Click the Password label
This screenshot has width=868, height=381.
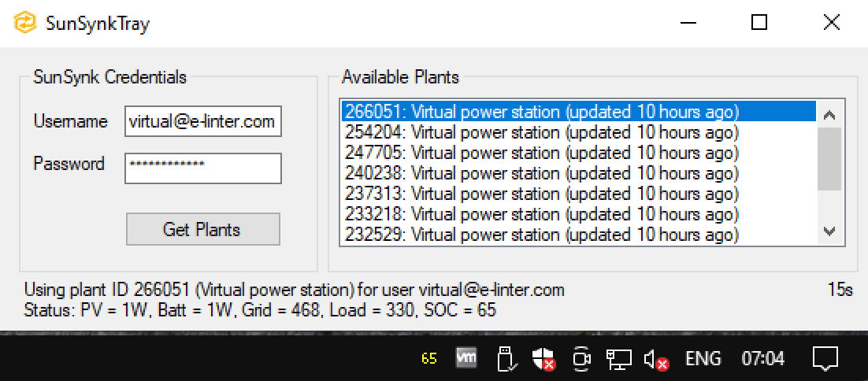[x=69, y=164]
